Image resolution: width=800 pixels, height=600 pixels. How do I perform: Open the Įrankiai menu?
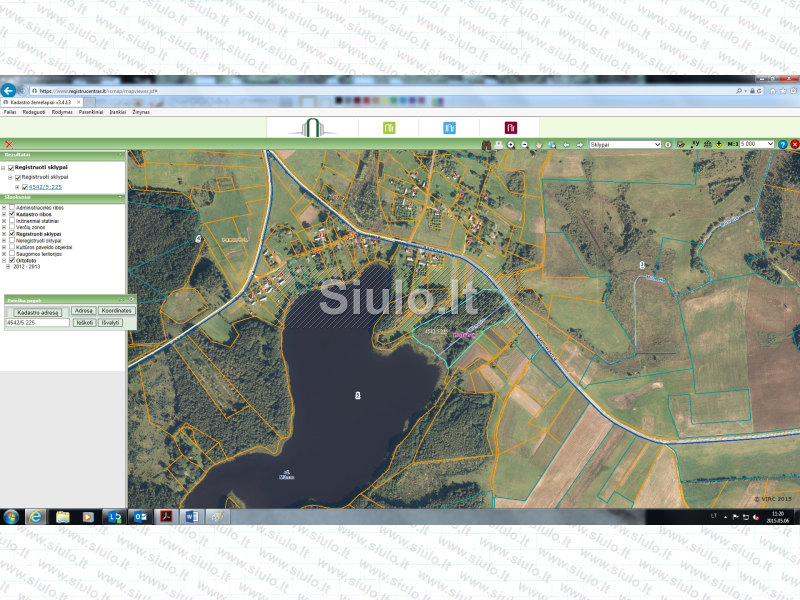[117, 112]
